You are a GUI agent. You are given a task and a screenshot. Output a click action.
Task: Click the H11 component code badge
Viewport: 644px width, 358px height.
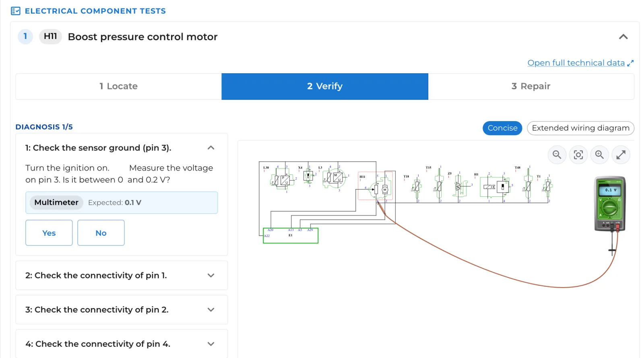tap(50, 37)
